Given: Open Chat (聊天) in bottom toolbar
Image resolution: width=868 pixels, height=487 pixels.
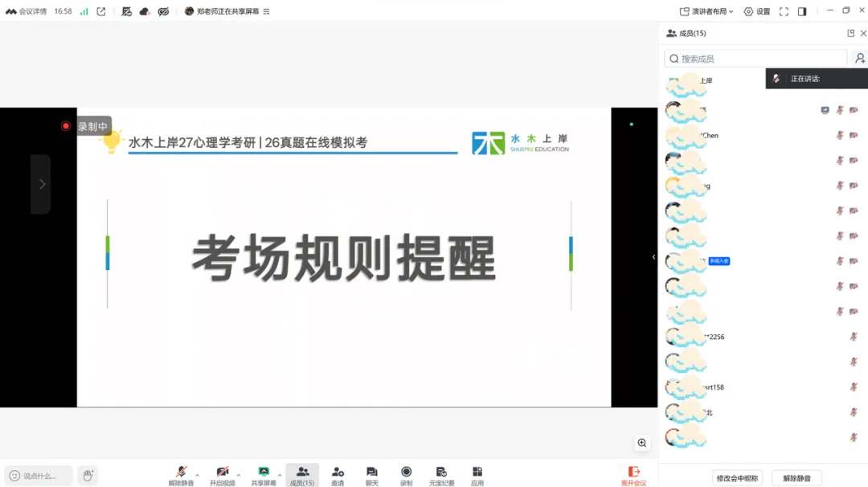Looking at the screenshot, I should (x=372, y=476).
